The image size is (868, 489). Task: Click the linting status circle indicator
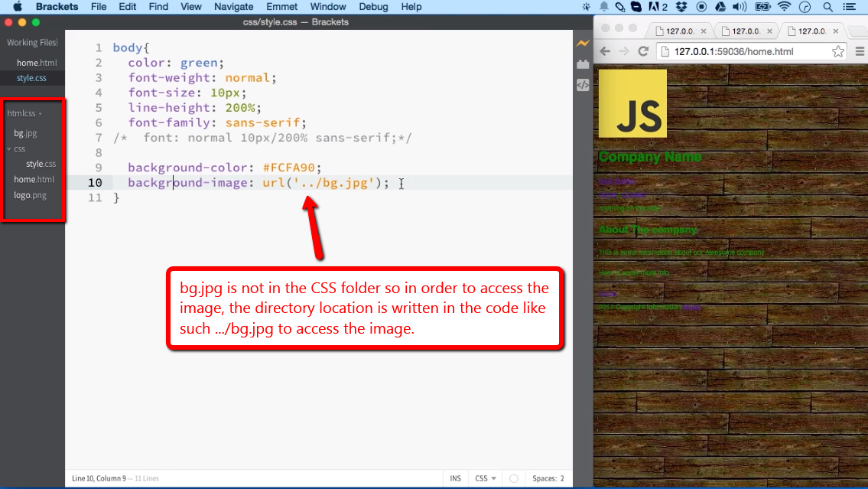click(x=514, y=478)
